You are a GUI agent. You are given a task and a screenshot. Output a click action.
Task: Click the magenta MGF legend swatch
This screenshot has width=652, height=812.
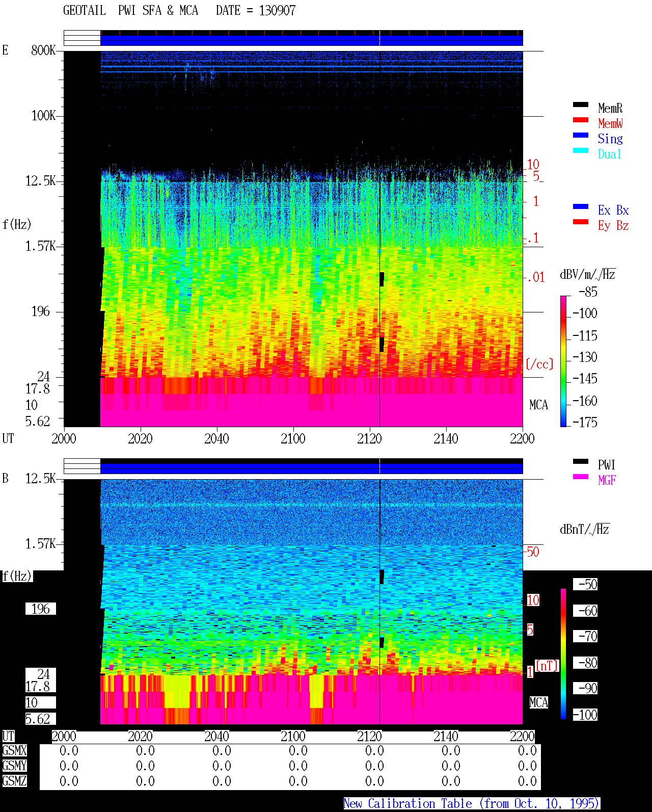[581, 477]
